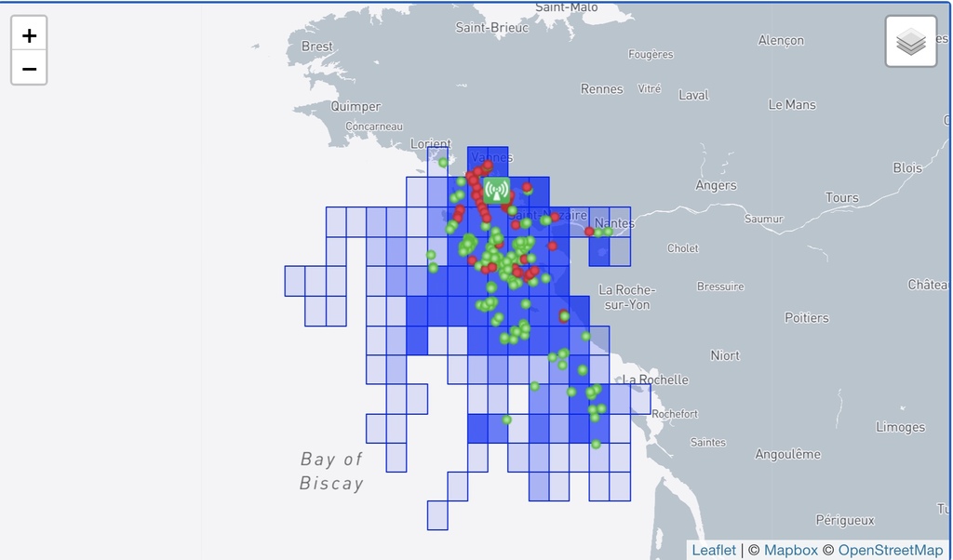Open the Mapbox attribution link
Screen dimensions: 953x560
[x=791, y=550]
